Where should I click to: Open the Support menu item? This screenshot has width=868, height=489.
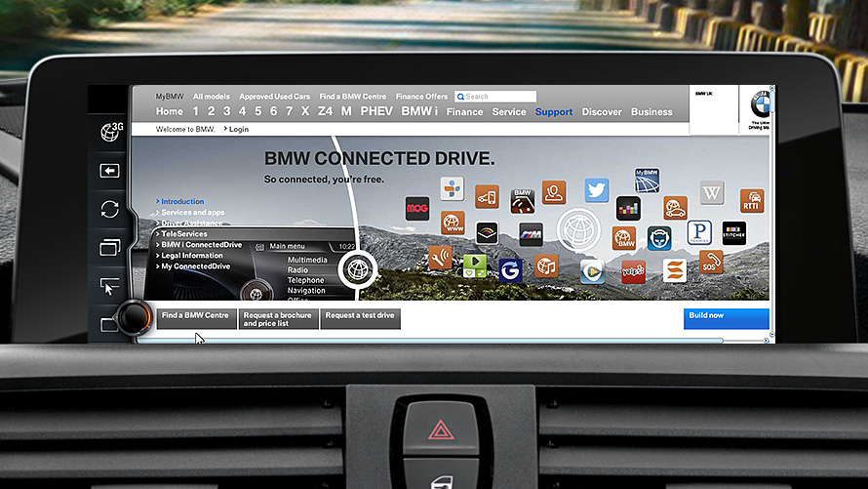pos(554,112)
